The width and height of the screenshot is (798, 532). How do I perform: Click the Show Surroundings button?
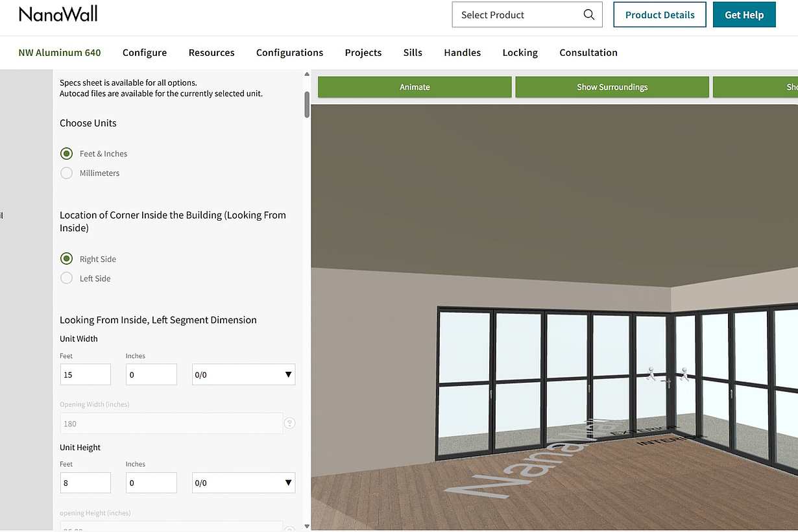click(x=612, y=87)
